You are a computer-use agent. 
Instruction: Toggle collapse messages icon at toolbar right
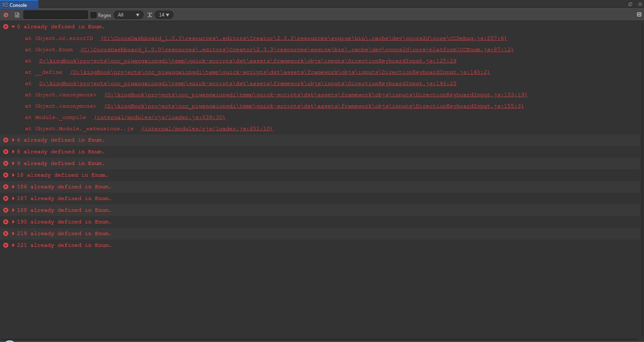click(639, 15)
